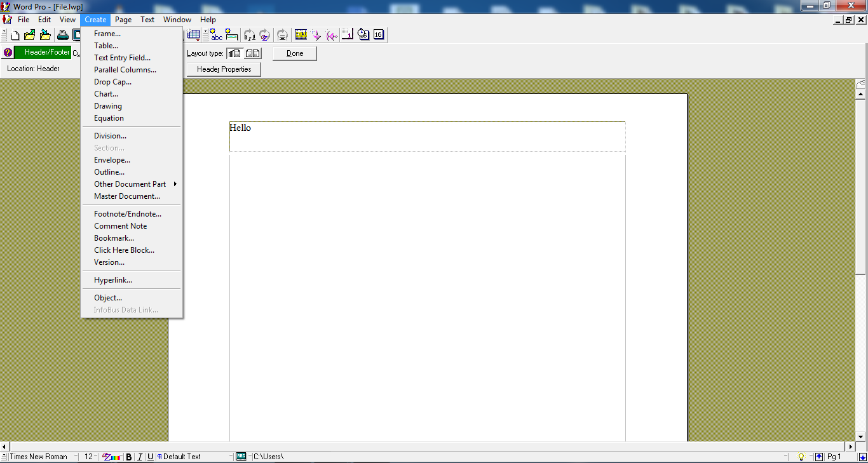
Task: Toggle Italic in the status bar
Action: [x=140, y=457]
